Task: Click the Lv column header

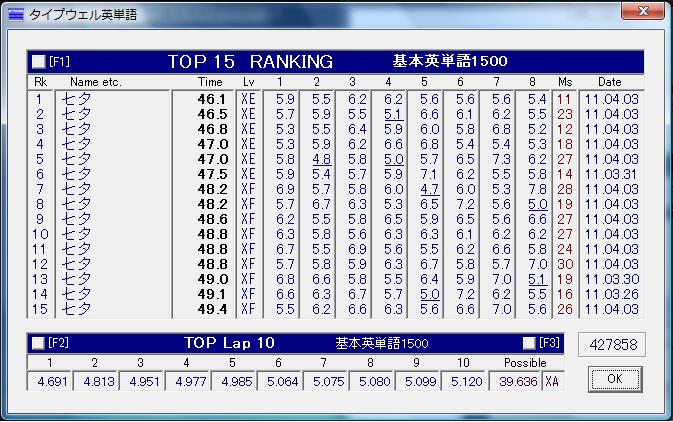Action: pyautogui.click(x=249, y=82)
